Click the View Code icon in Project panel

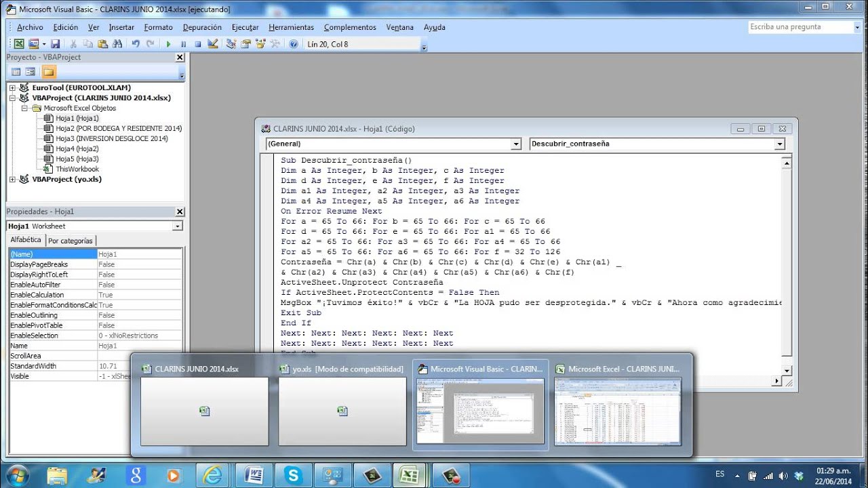(16, 72)
